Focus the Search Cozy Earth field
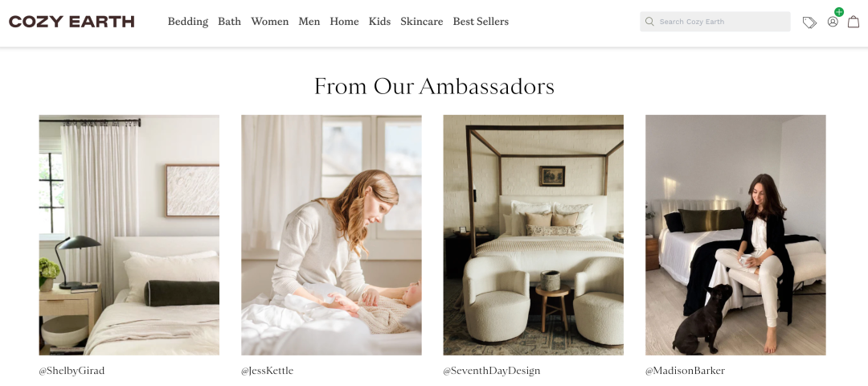This screenshot has height=386, width=868. tap(714, 22)
